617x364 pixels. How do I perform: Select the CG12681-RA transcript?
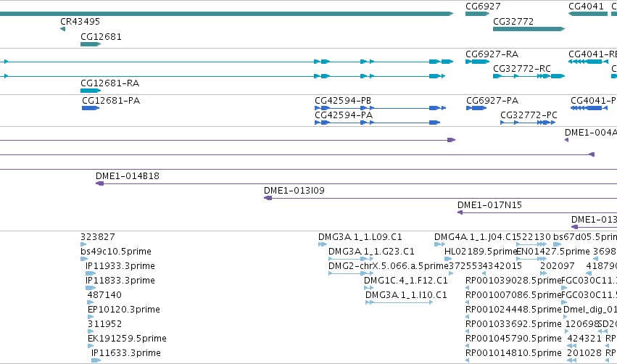tap(91, 91)
